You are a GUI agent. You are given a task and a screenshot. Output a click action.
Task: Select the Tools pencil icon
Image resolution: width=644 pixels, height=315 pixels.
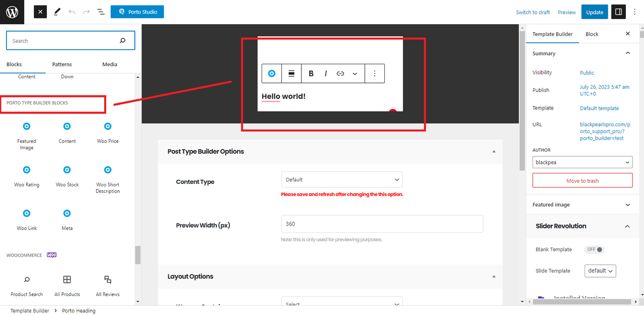[57, 12]
